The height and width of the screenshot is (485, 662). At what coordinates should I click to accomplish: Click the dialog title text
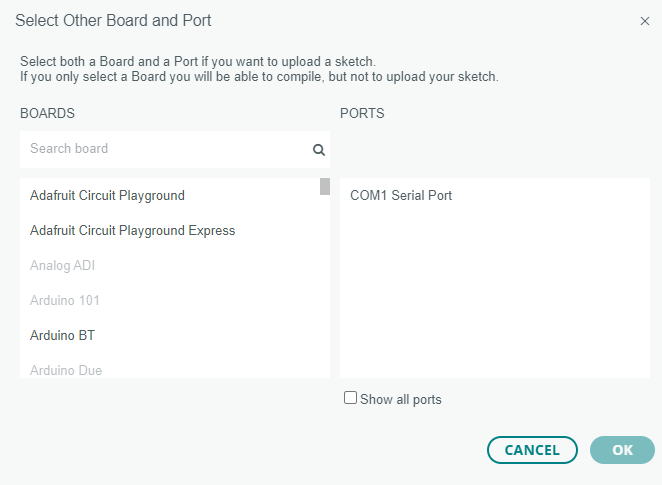point(113,21)
